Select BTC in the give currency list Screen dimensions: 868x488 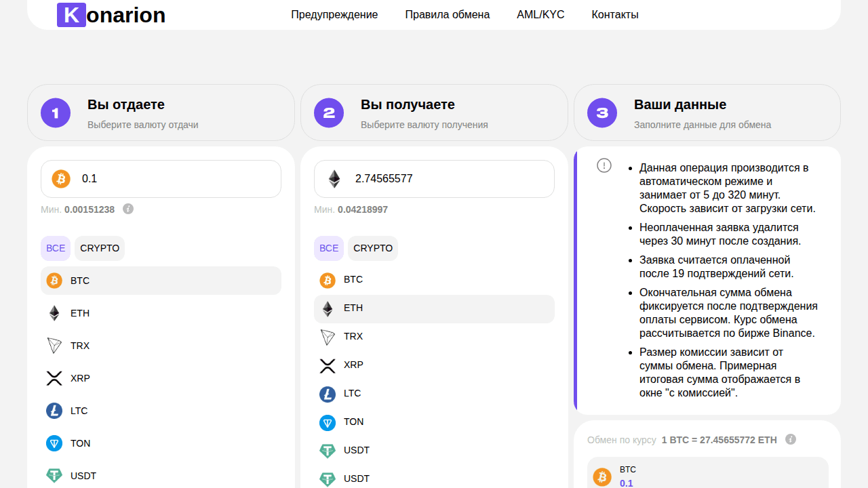[161, 281]
